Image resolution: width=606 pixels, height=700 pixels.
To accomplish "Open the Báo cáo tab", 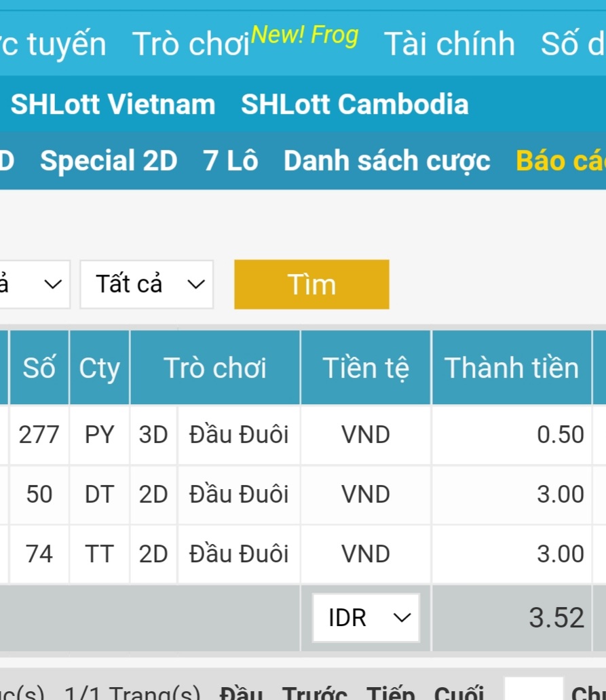I will [561, 161].
